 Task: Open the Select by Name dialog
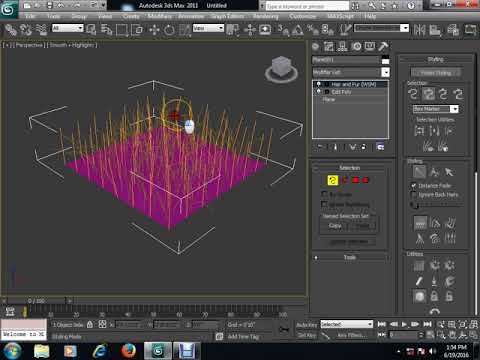[x=106, y=30]
